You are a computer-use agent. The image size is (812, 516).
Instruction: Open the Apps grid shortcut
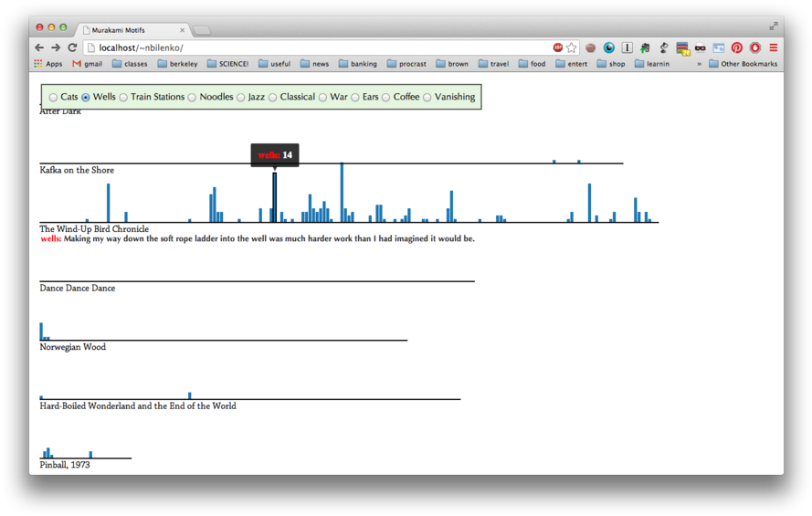(x=47, y=64)
